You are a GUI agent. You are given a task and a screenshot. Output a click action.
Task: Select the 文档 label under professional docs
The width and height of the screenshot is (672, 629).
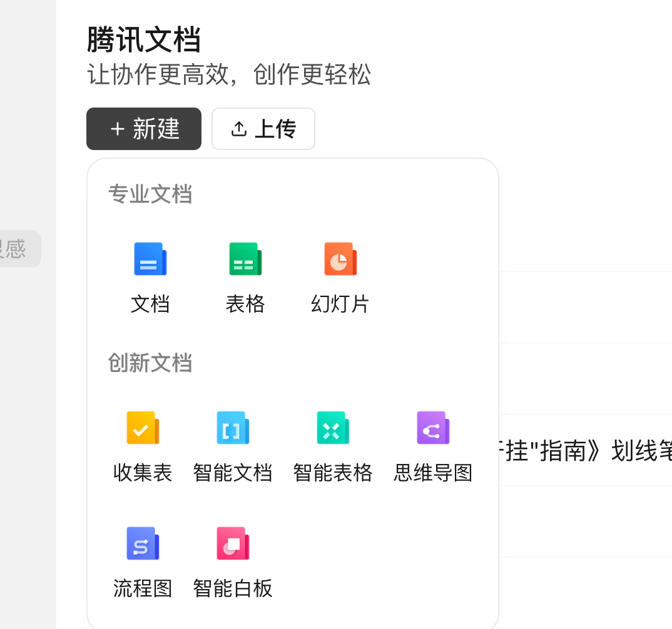coord(150,304)
